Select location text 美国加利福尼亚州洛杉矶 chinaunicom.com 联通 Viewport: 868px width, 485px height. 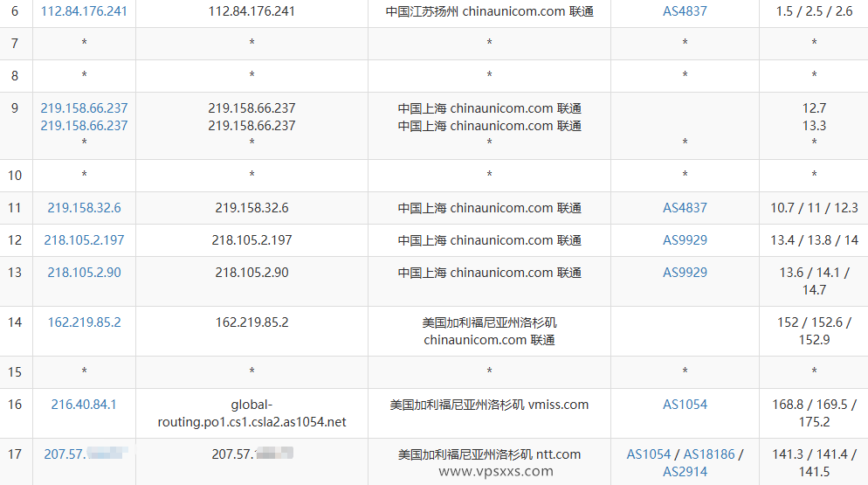tap(489, 331)
